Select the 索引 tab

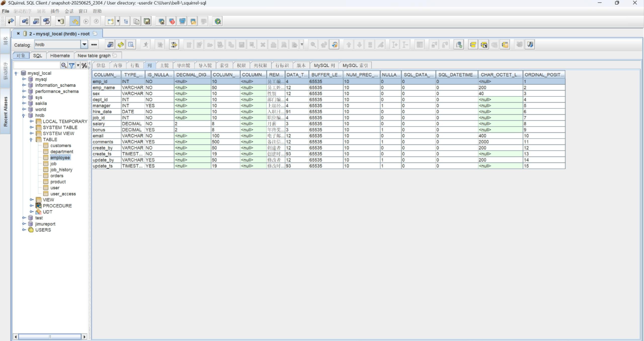(224, 65)
